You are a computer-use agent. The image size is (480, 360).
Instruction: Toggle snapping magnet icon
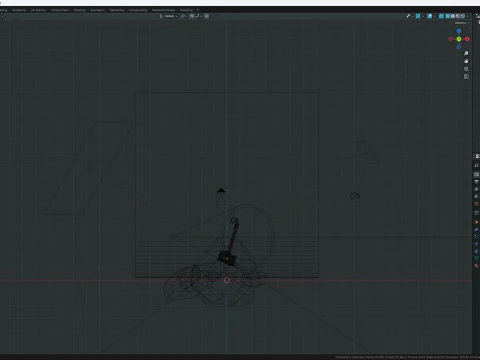tap(192, 16)
